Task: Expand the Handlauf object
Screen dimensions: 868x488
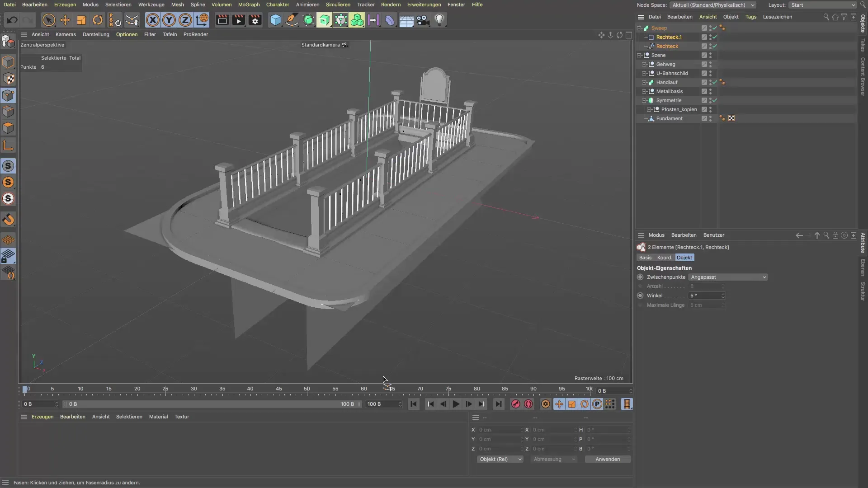Action: point(644,82)
